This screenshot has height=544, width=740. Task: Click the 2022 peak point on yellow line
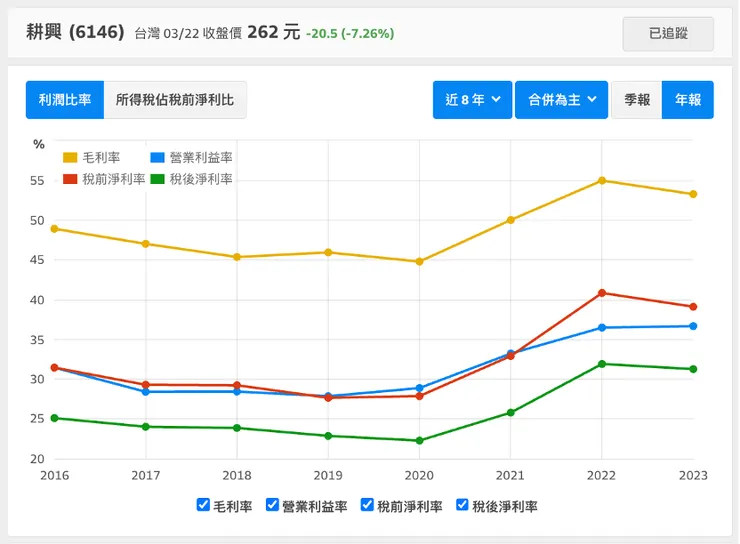click(602, 181)
